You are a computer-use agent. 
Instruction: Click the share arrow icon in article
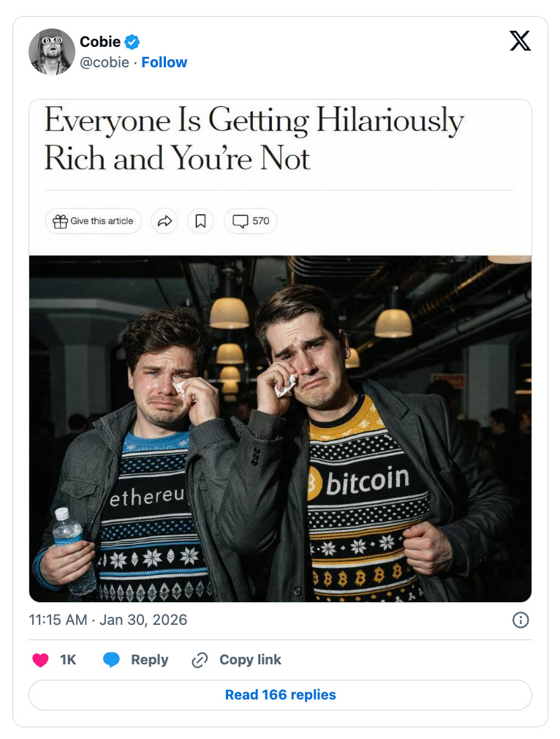pyautogui.click(x=164, y=221)
